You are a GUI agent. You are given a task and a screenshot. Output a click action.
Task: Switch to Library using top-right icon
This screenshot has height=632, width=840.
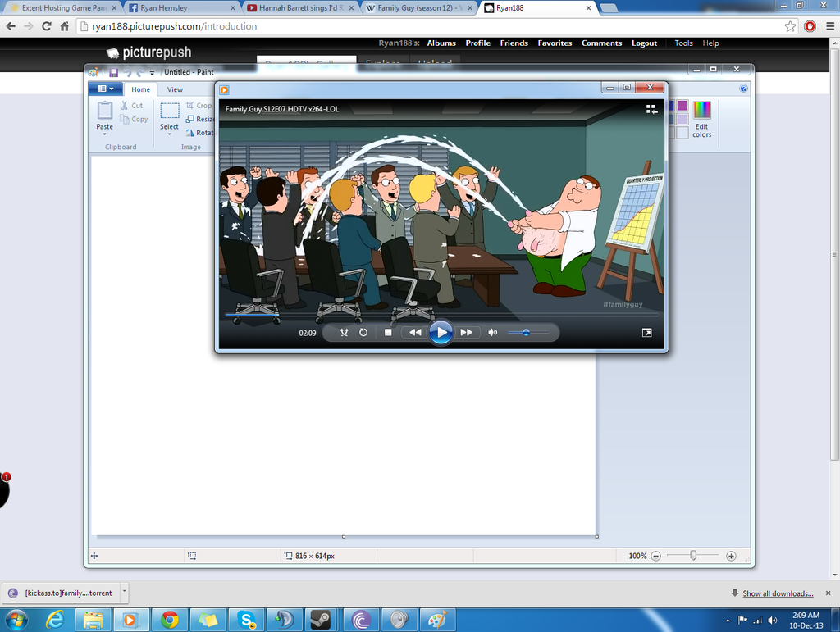click(651, 109)
